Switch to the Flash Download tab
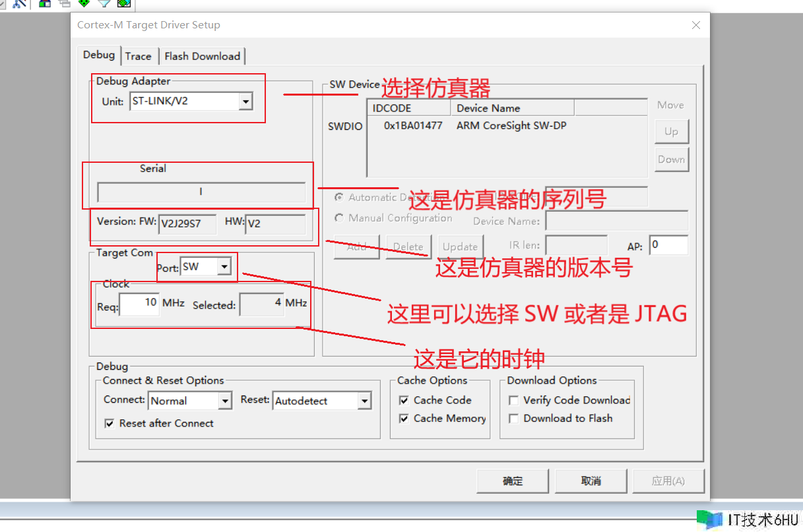The width and height of the screenshot is (803, 532). (x=202, y=56)
